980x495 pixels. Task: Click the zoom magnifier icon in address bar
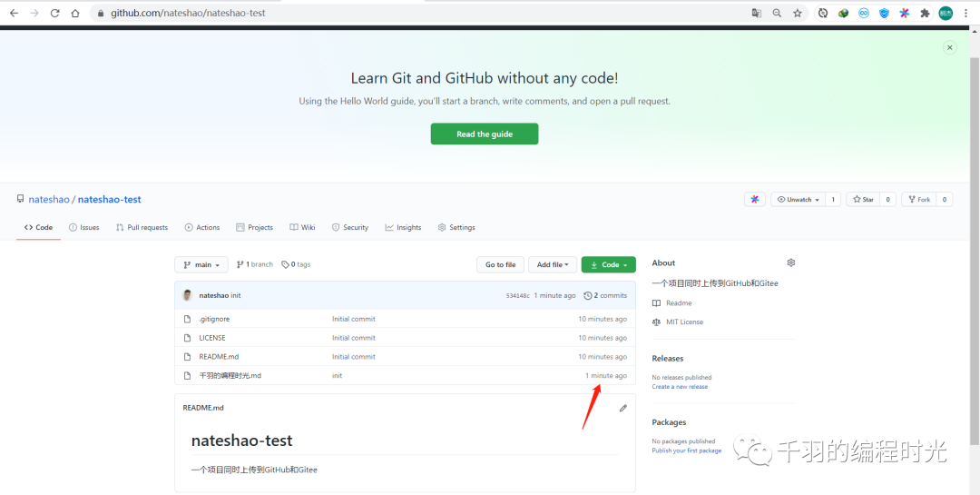click(777, 13)
